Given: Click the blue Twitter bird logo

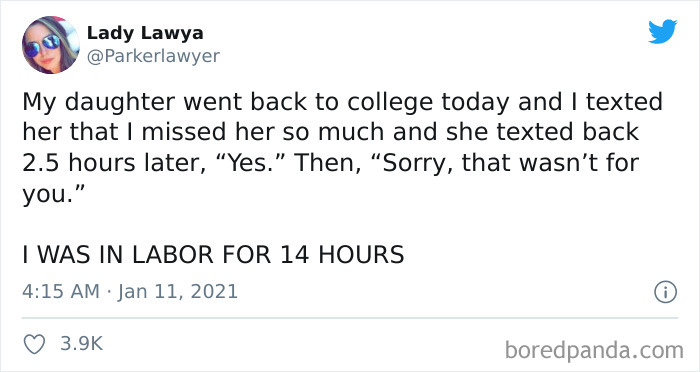Looking at the screenshot, I should coord(662,32).
